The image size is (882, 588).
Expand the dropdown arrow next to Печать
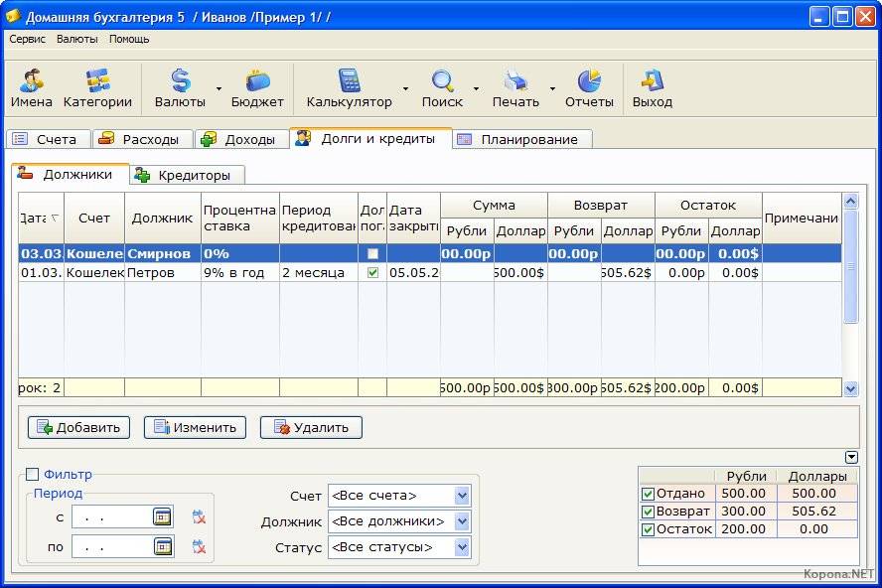552,89
